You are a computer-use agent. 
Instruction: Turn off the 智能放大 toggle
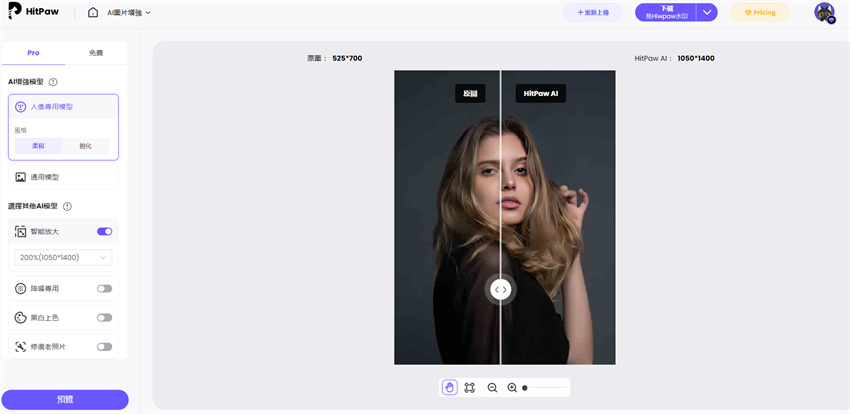[x=104, y=231]
